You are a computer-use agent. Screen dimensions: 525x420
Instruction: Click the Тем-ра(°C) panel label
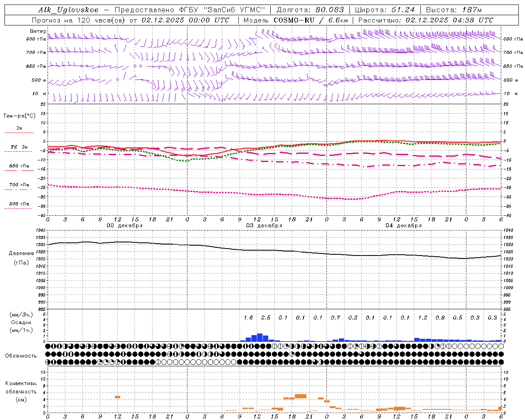(19, 116)
